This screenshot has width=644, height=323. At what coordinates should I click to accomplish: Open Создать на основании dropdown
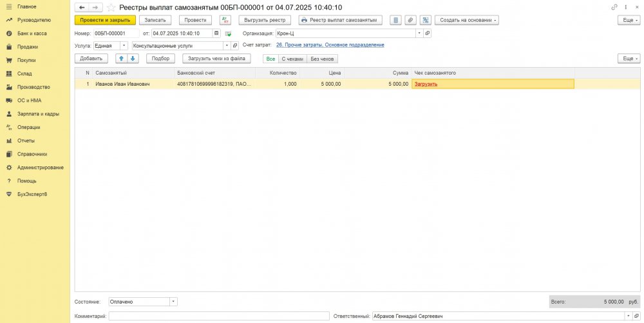point(467,20)
